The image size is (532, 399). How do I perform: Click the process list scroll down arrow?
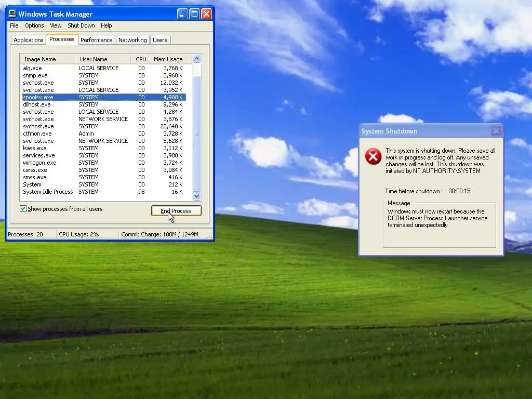pos(197,196)
